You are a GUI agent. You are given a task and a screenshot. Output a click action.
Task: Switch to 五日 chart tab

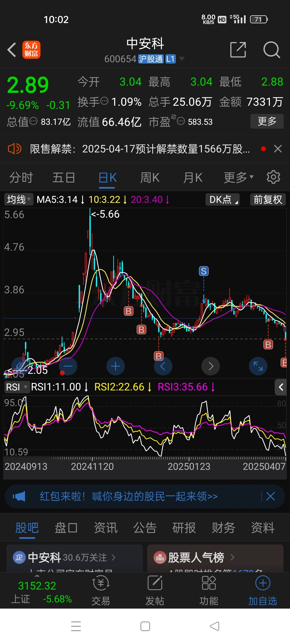(64, 177)
